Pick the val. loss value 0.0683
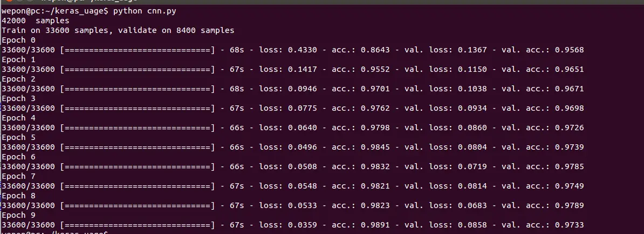The height and width of the screenshot is (234, 644). (x=472, y=205)
